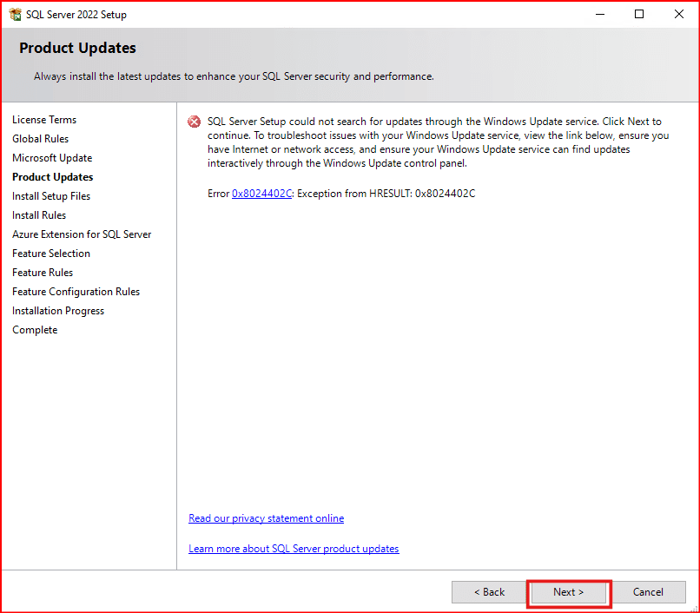700x613 pixels.
Task: Select Install Rules in left panel
Action: (x=39, y=215)
